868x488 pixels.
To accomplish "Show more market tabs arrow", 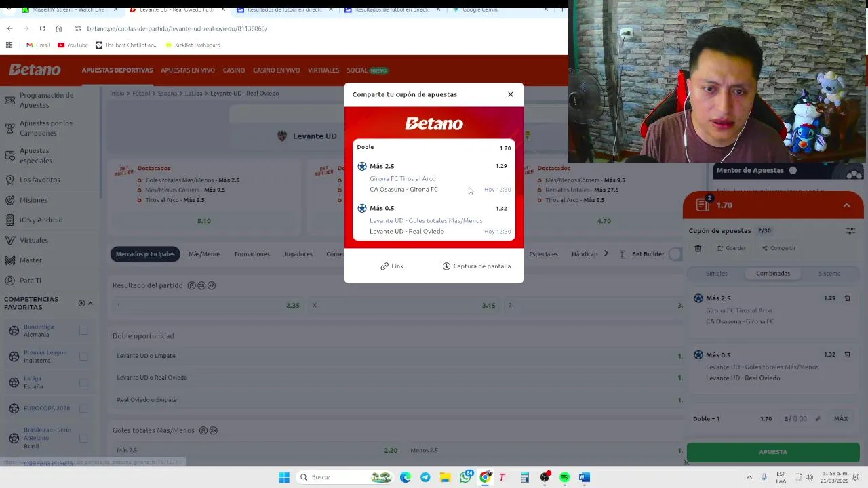I will point(606,253).
